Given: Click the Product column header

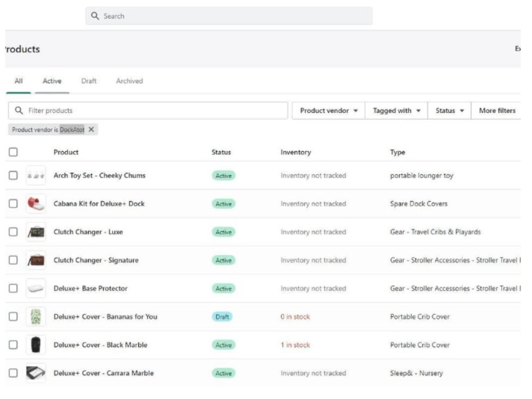Looking at the screenshot, I should click(66, 152).
